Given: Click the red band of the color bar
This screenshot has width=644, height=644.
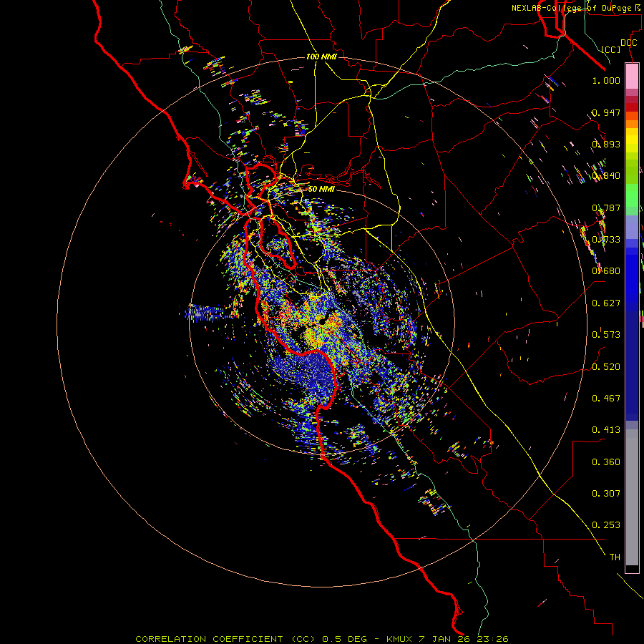Looking at the screenshot, I should [x=632, y=107].
